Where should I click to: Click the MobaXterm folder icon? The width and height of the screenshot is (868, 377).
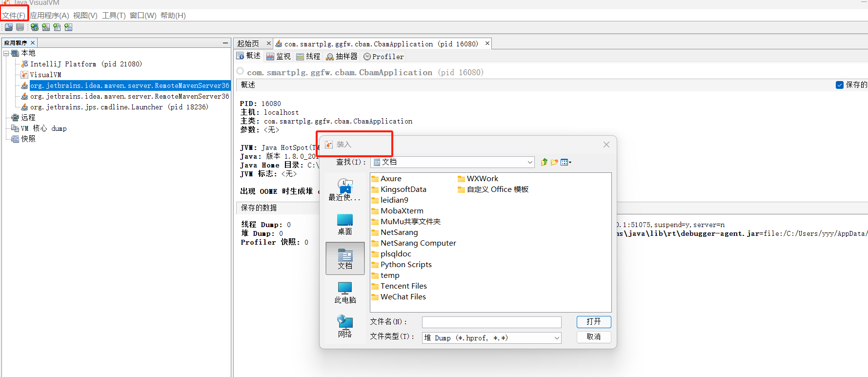pos(375,211)
